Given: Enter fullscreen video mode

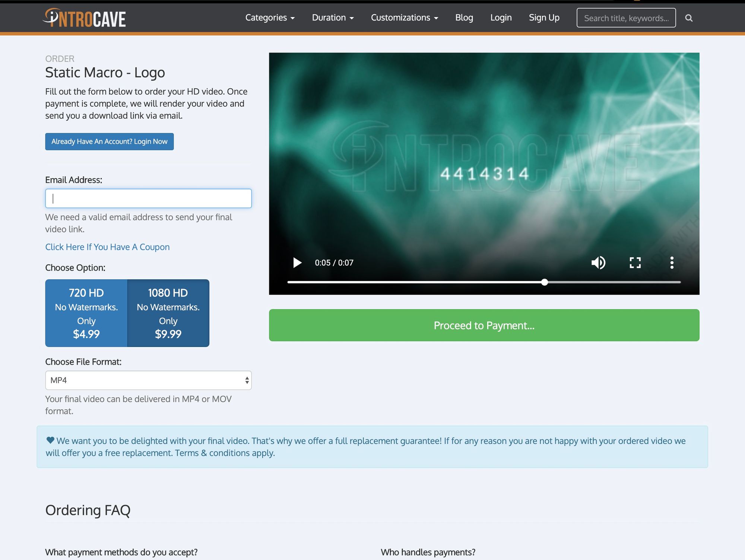Looking at the screenshot, I should (635, 263).
